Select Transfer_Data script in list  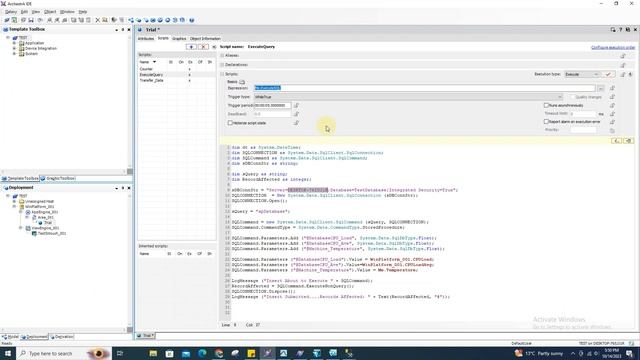[151, 80]
